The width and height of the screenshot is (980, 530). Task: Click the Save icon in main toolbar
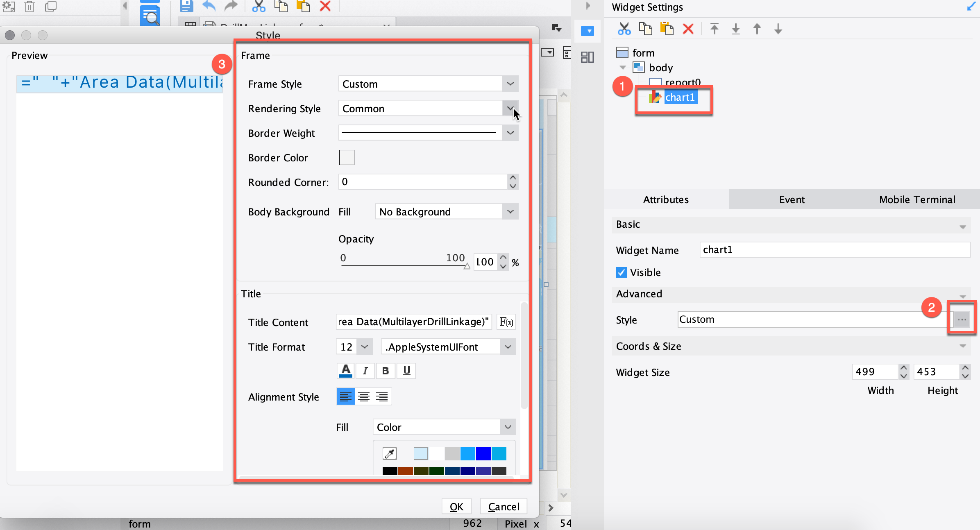pyautogui.click(x=186, y=6)
